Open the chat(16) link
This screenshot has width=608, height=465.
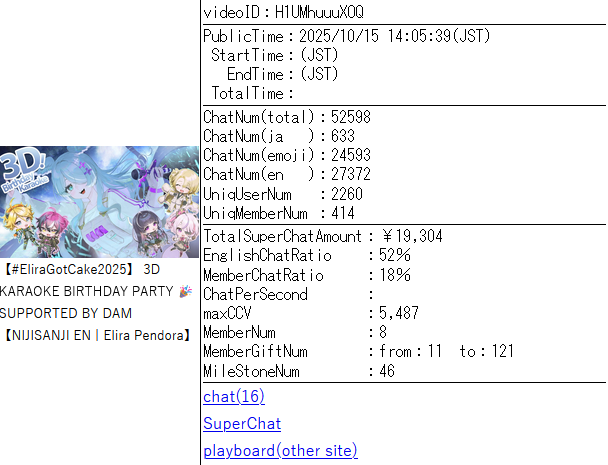tap(234, 397)
